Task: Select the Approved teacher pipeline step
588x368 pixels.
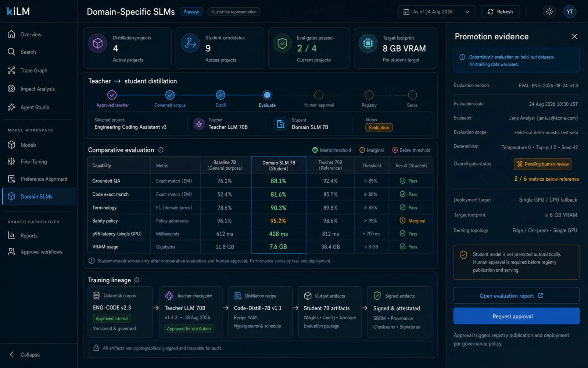Action: [112, 95]
